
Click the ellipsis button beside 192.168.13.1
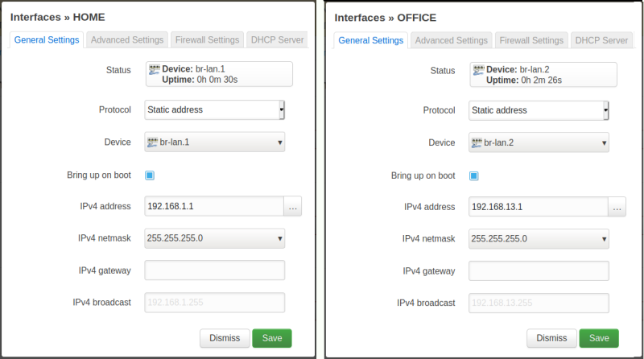tap(617, 207)
